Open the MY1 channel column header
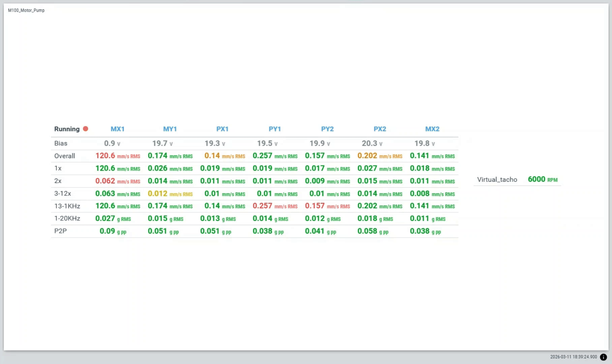612x364 pixels. pos(170,129)
